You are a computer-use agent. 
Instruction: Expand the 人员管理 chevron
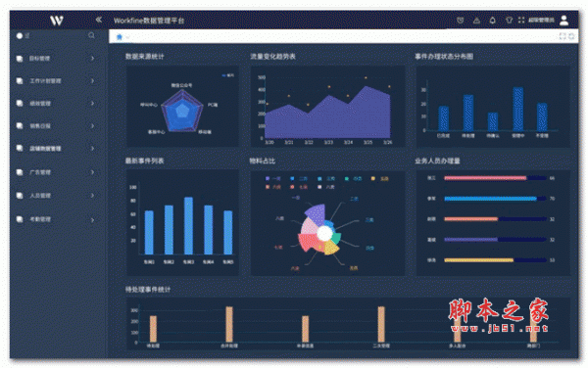(92, 196)
